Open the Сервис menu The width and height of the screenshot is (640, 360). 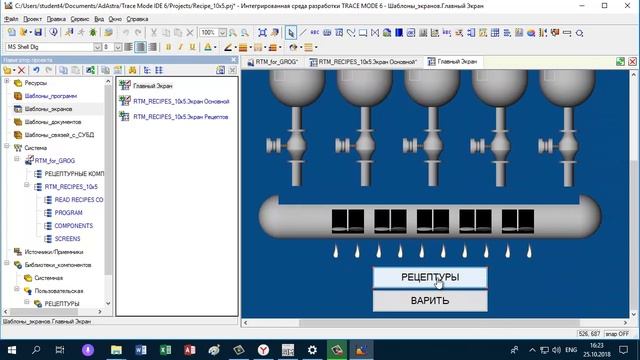pyautogui.click(x=80, y=19)
